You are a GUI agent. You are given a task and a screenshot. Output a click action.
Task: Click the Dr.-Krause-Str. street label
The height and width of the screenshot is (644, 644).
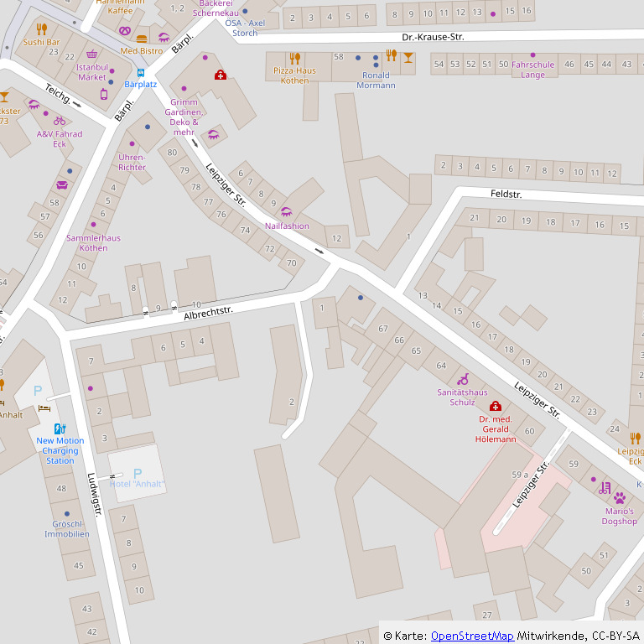(433, 37)
